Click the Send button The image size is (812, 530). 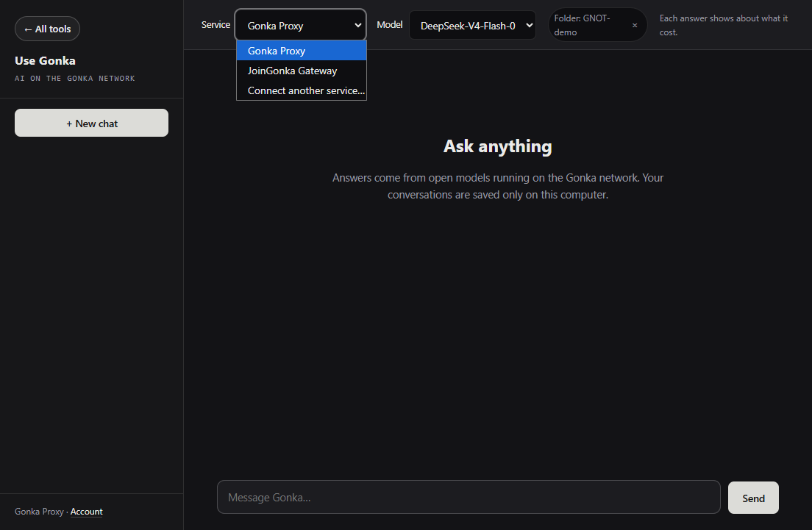tap(753, 498)
